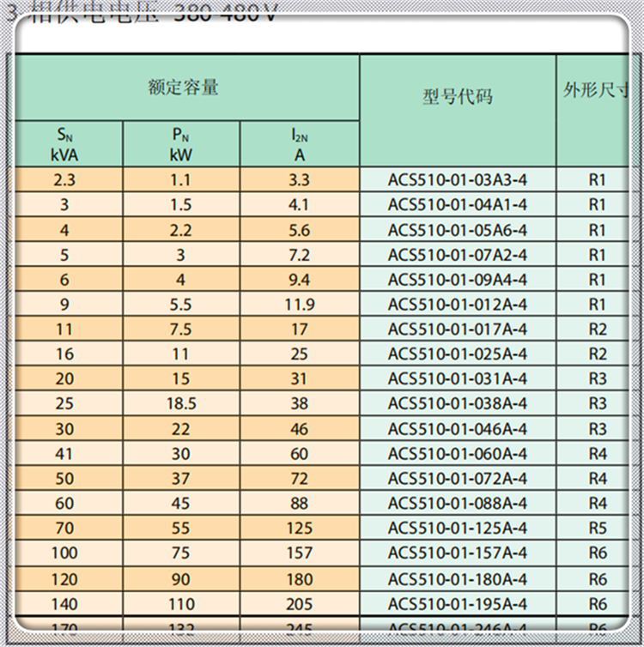Click the 110 kW power cell

[181, 604]
